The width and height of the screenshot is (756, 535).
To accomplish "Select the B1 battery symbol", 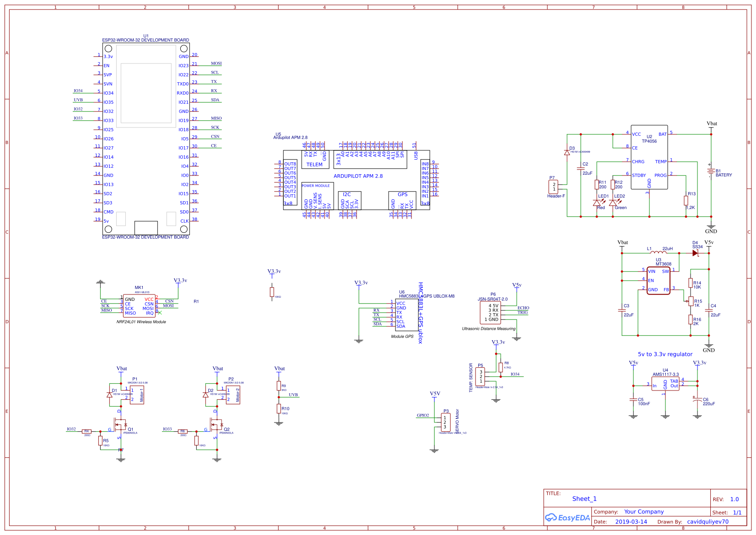I will (711, 171).
